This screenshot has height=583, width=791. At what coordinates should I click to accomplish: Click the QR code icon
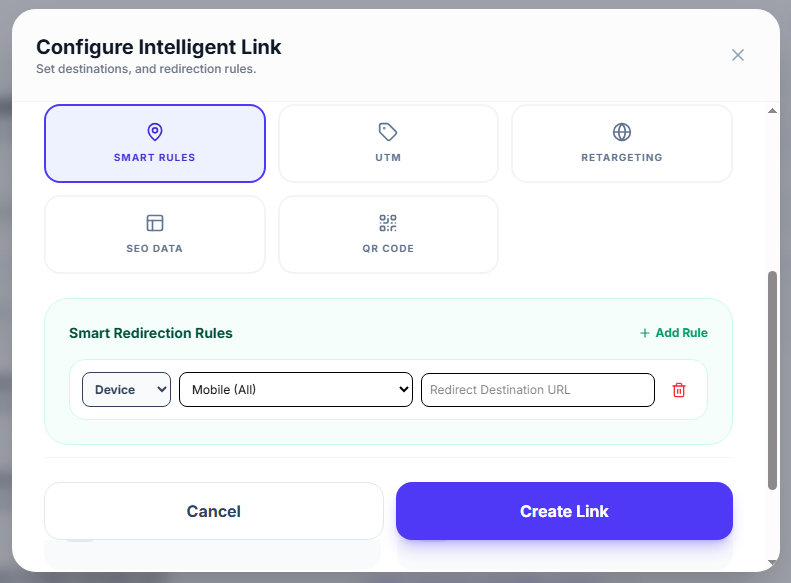click(388, 223)
